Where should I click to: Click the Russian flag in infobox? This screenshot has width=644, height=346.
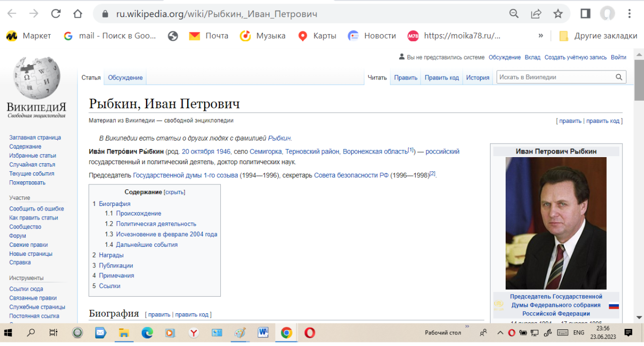[614, 306]
